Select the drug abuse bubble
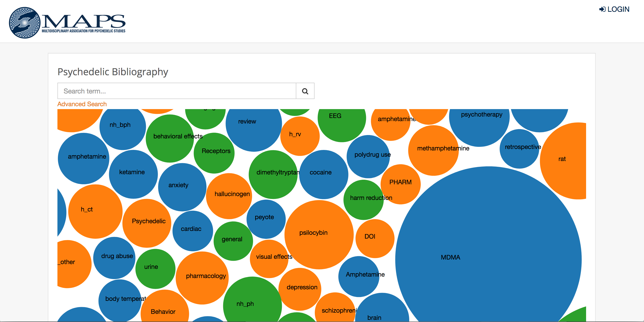This screenshot has width=644, height=322. (x=114, y=258)
